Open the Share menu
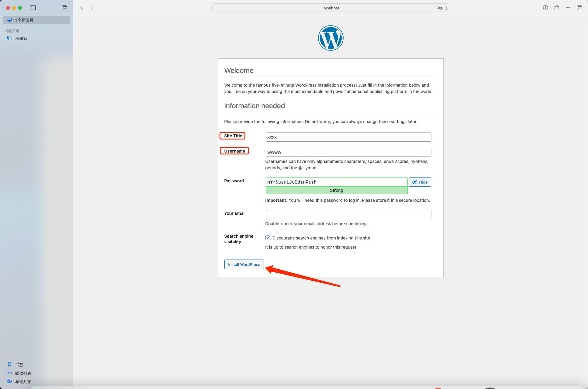The width and height of the screenshot is (588, 389). [557, 8]
